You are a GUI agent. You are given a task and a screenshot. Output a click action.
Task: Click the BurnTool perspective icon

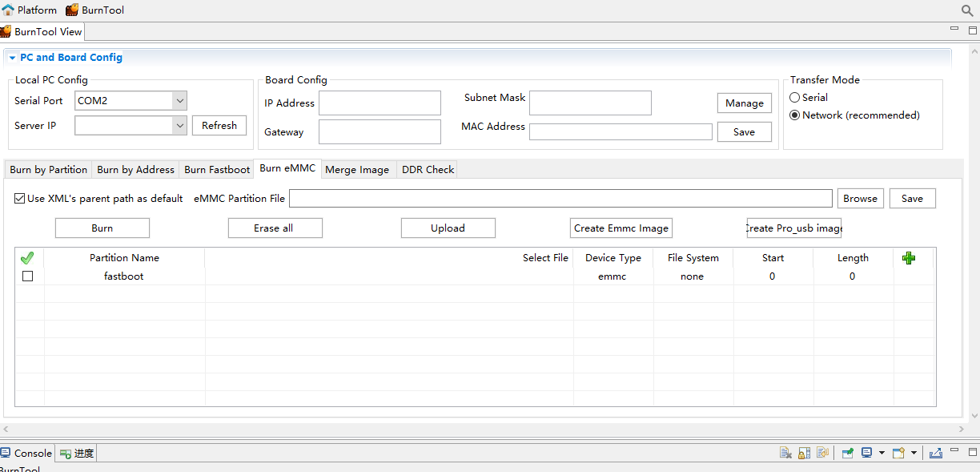tap(94, 10)
